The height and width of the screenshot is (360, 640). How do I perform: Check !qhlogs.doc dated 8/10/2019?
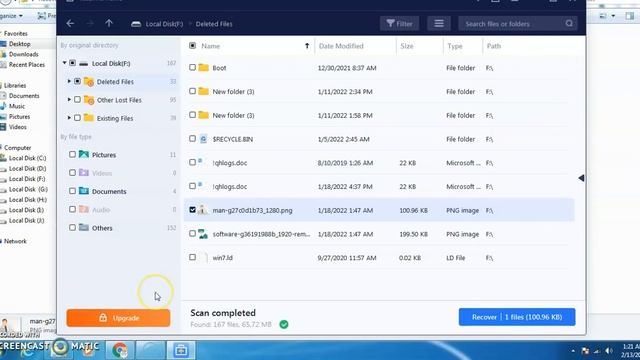pos(192,162)
